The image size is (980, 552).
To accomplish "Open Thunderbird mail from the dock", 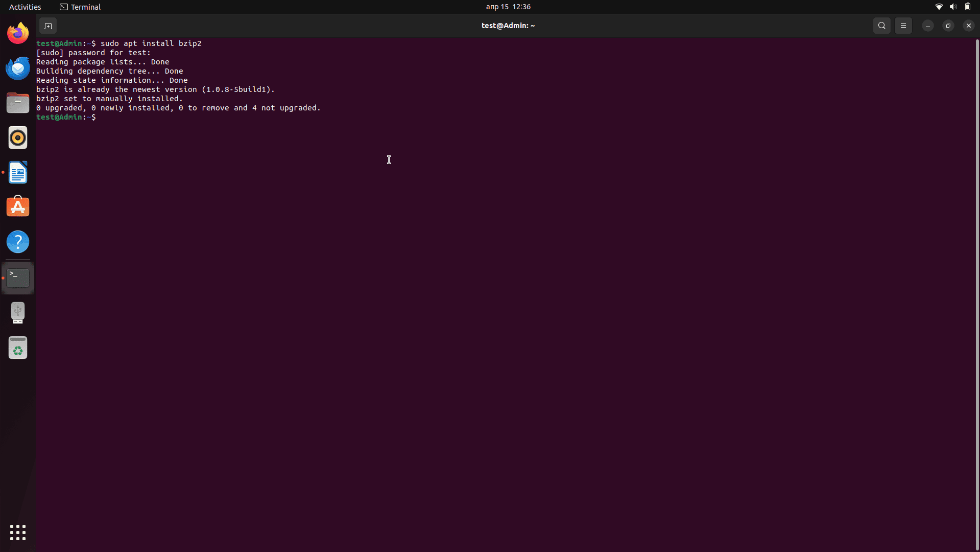I will (18, 68).
